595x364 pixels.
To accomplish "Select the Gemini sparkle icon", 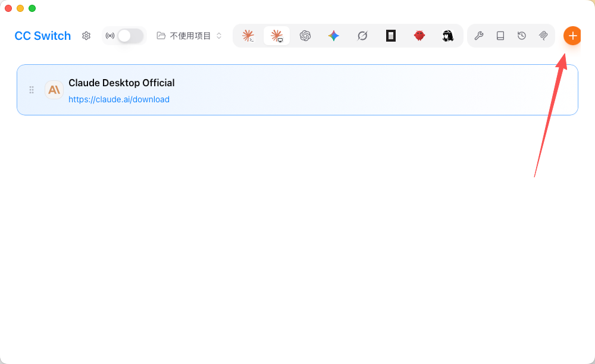I will click(x=334, y=36).
